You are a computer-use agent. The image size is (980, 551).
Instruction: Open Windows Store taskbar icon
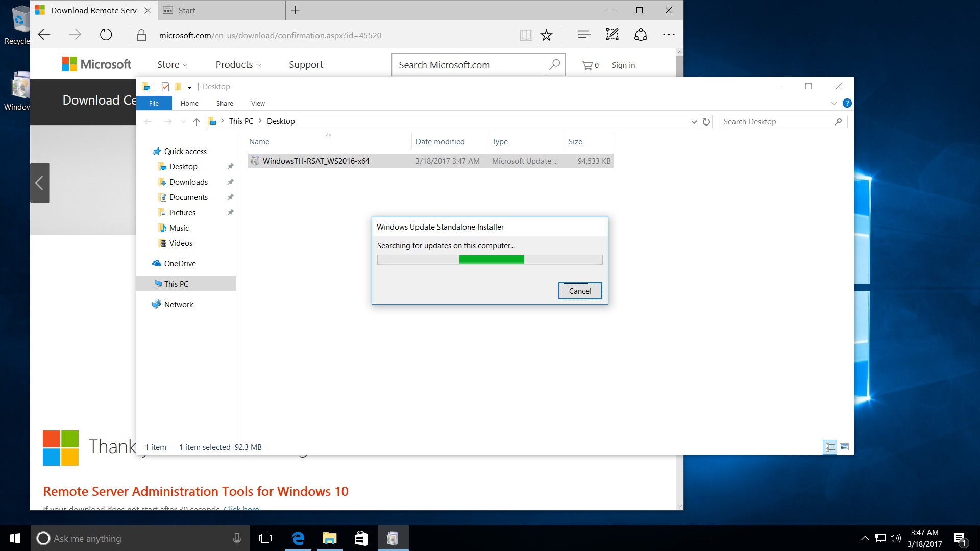[361, 538]
